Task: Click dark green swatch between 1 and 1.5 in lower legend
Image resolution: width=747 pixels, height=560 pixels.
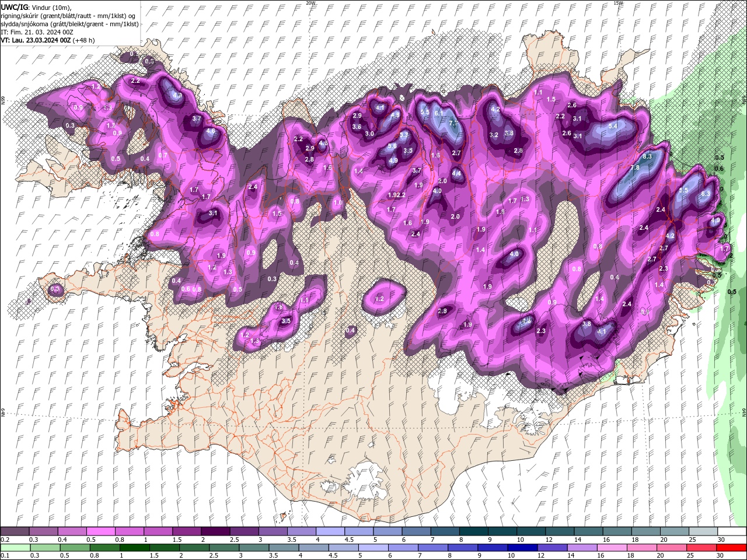Action: [135, 548]
